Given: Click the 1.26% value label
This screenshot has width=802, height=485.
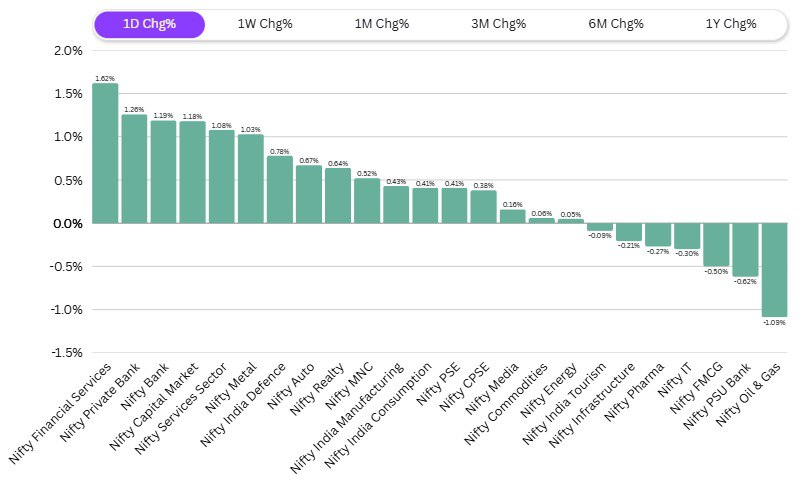Looking at the screenshot, I should (134, 110).
